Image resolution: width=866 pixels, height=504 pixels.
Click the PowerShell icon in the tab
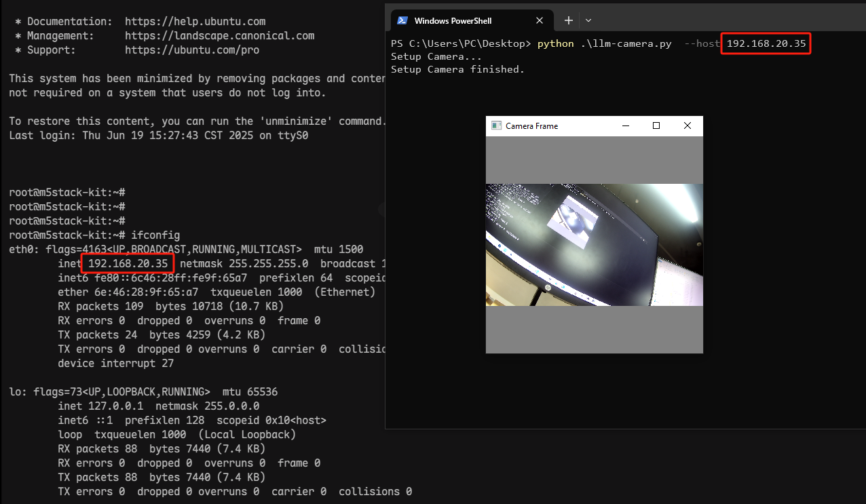click(402, 20)
